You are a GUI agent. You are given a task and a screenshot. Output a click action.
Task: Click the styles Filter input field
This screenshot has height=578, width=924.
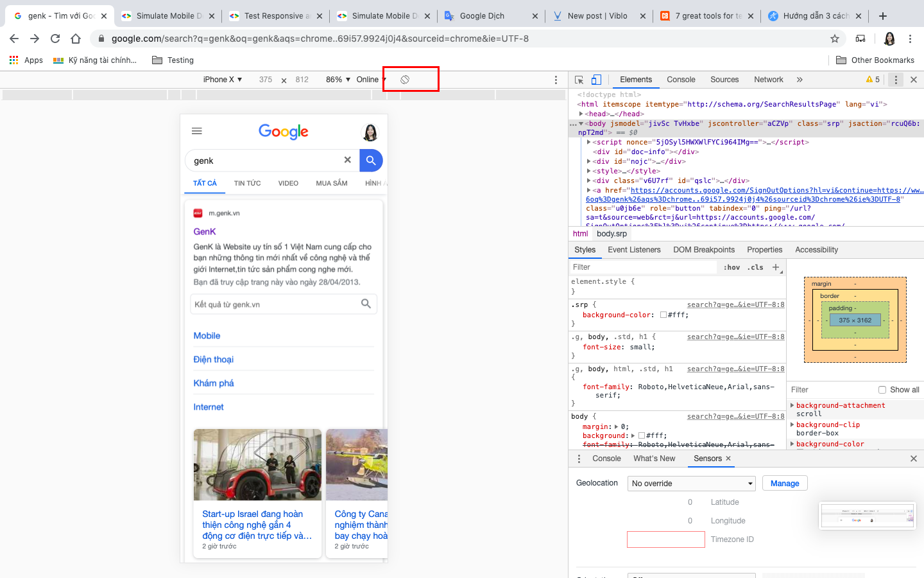point(644,267)
